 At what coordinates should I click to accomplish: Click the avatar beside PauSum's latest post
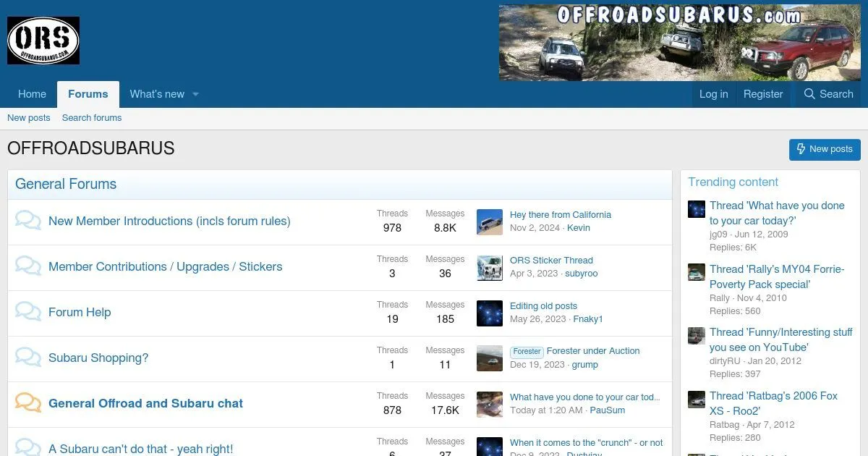point(490,405)
